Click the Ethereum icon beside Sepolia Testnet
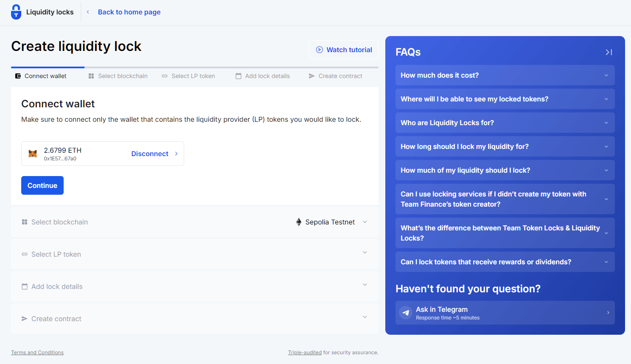This screenshot has height=364, width=631. [x=297, y=221]
